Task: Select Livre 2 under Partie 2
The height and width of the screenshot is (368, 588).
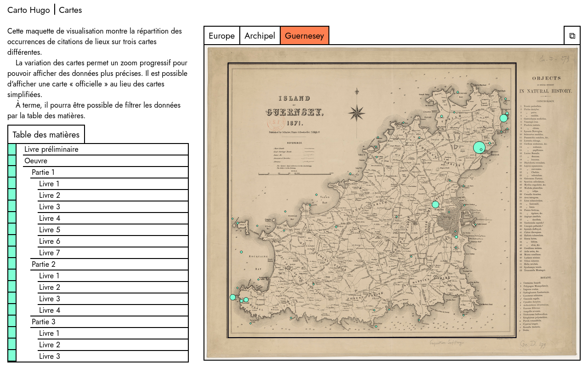Action: (113, 287)
